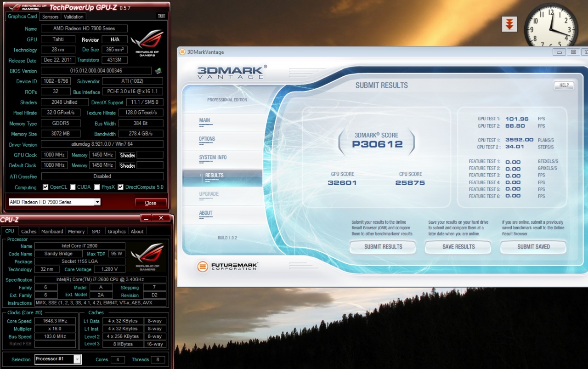Click the Instructions field in CPU-Z

[100, 303]
